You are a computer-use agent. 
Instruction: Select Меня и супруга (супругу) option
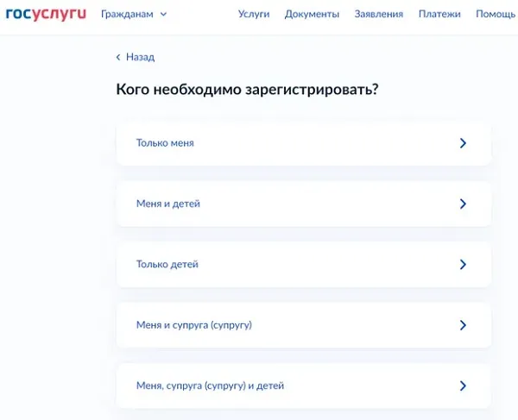pyautogui.click(x=304, y=325)
